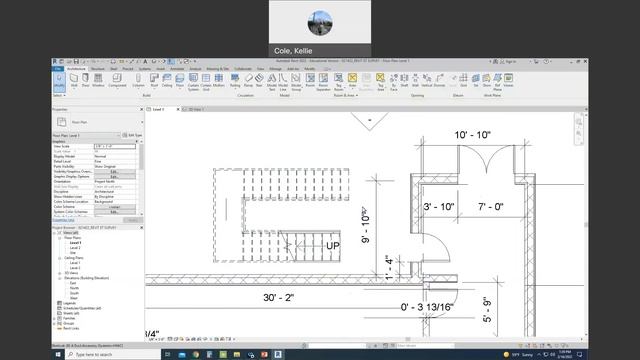Viewport: 640px width, 360px height.
Task: Select the Door tool
Action: tap(85, 80)
